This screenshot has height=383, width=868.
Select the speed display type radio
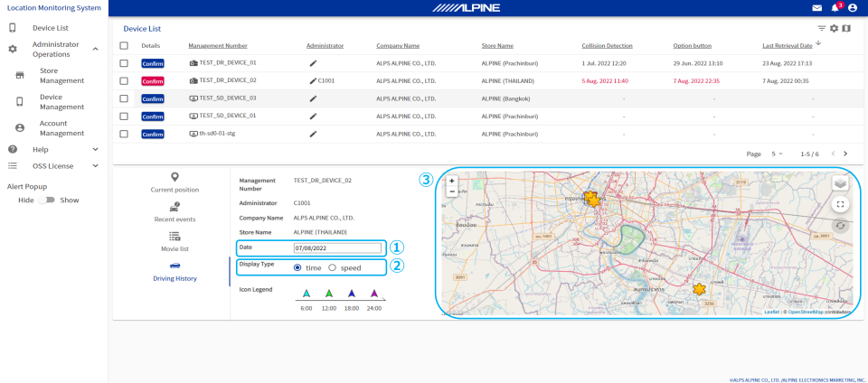click(x=332, y=267)
